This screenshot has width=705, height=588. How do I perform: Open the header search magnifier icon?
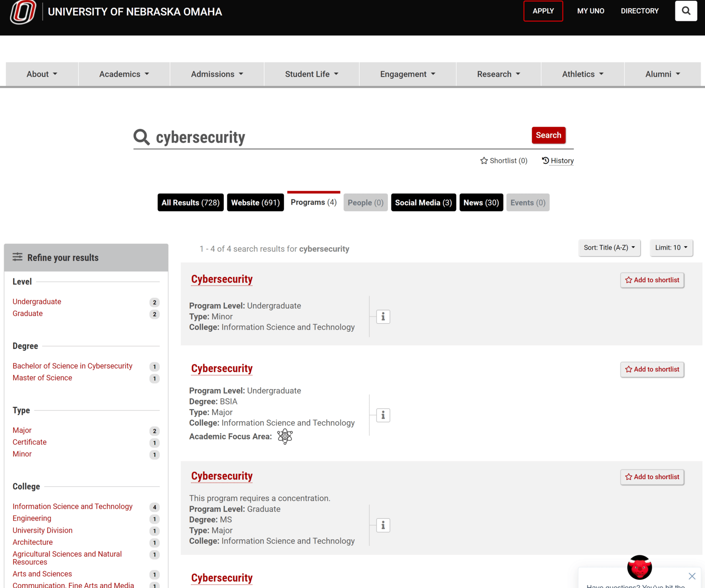[x=686, y=11]
